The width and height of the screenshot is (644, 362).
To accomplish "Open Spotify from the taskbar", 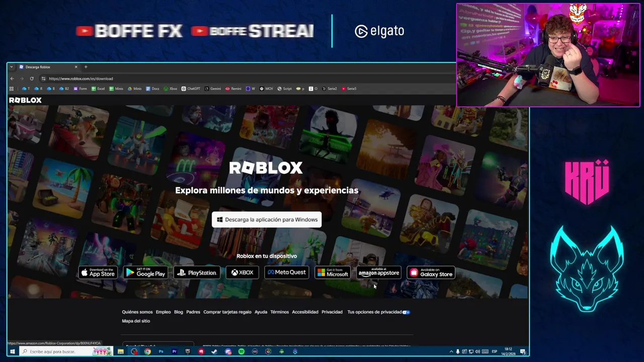I will point(242,351).
